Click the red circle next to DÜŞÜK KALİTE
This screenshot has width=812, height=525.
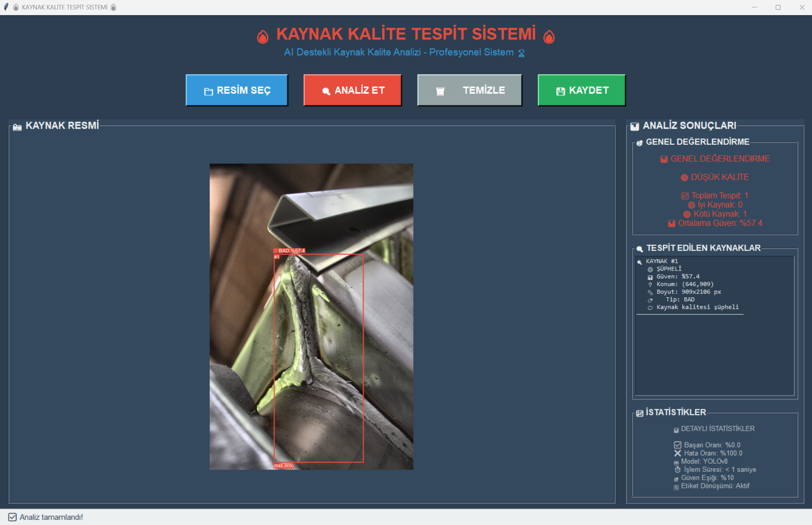684,178
